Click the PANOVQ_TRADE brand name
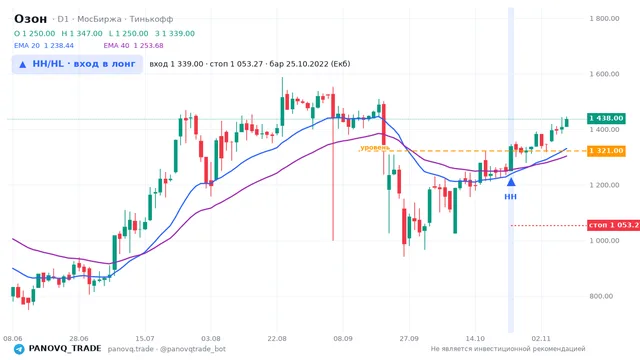This screenshot has height=360, width=640. click(x=65, y=349)
